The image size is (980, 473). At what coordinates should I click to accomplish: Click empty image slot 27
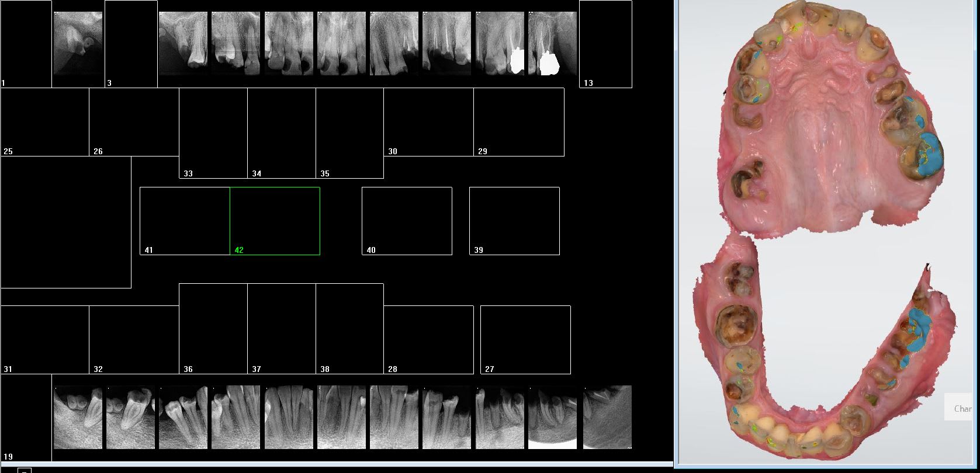click(525, 339)
